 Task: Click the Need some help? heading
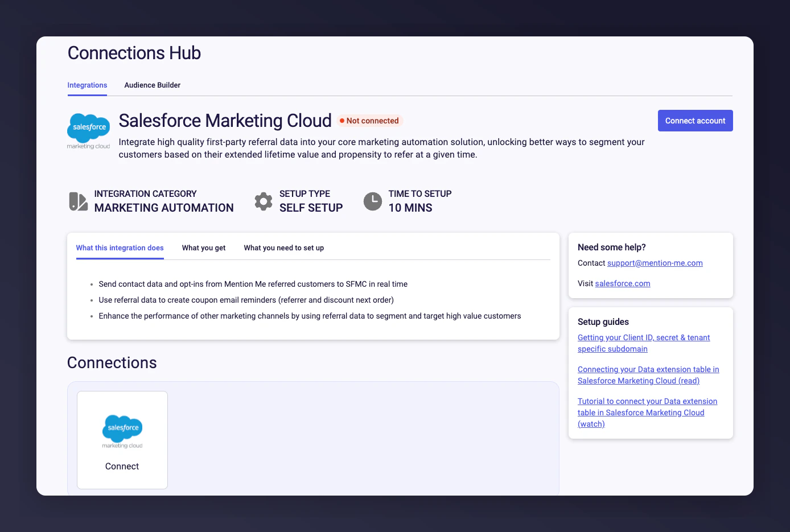click(612, 247)
